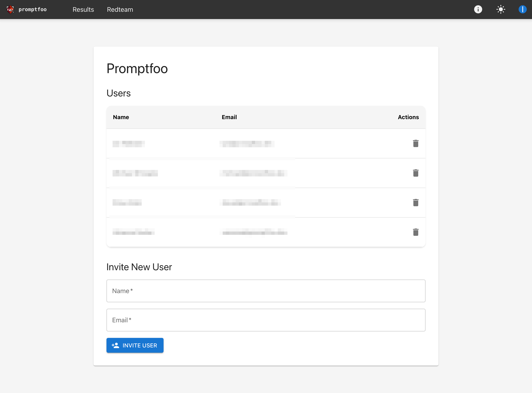Open the blue user avatar menu
The width and height of the screenshot is (532, 393).
(x=522, y=10)
